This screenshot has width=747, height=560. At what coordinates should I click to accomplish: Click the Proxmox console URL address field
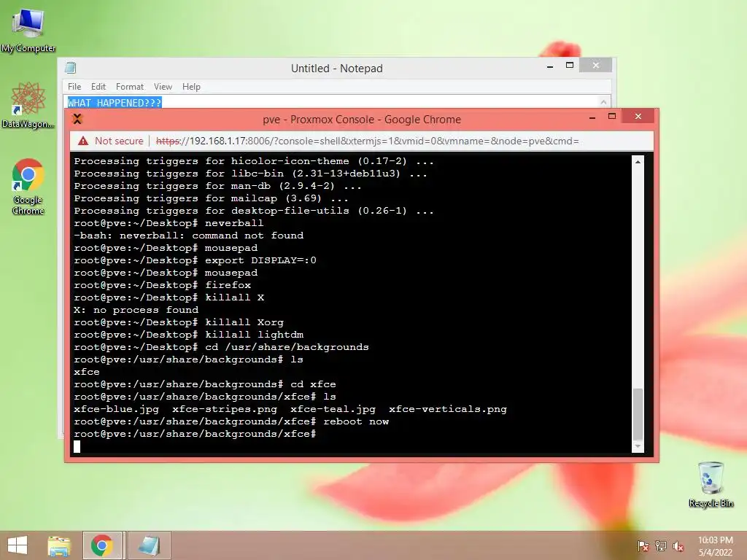368,141
